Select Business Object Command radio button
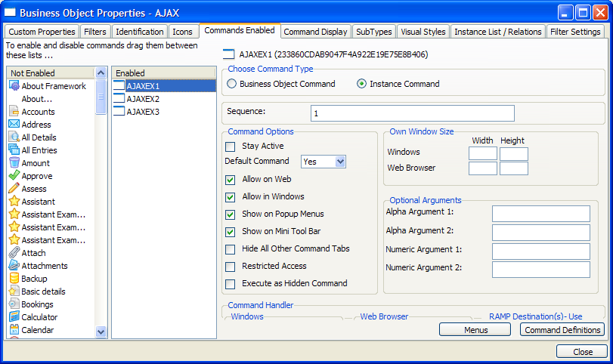The image size is (613, 364). (232, 84)
